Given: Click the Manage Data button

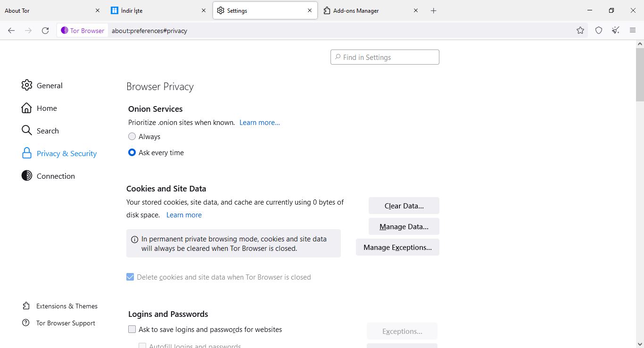Looking at the screenshot, I should (404, 226).
